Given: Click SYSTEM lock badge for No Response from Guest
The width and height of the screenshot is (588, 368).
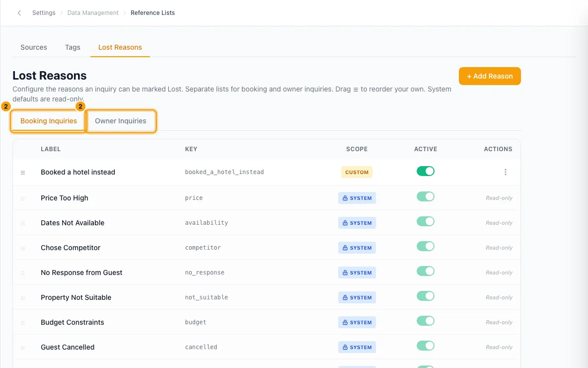Looking at the screenshot, I should tap(357, 273).
